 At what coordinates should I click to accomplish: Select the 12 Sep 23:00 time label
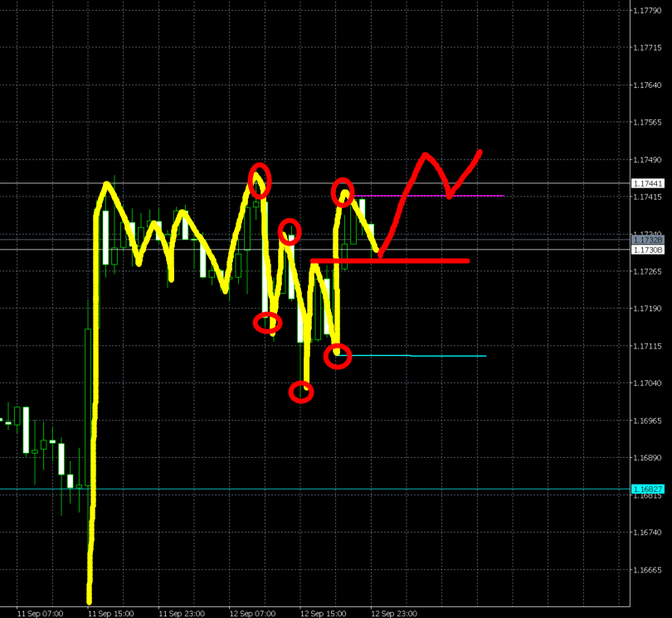tap(394, 613)
